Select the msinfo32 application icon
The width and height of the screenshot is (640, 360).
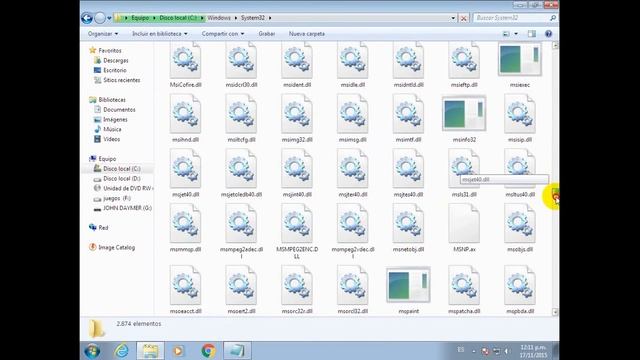point(464,114)
